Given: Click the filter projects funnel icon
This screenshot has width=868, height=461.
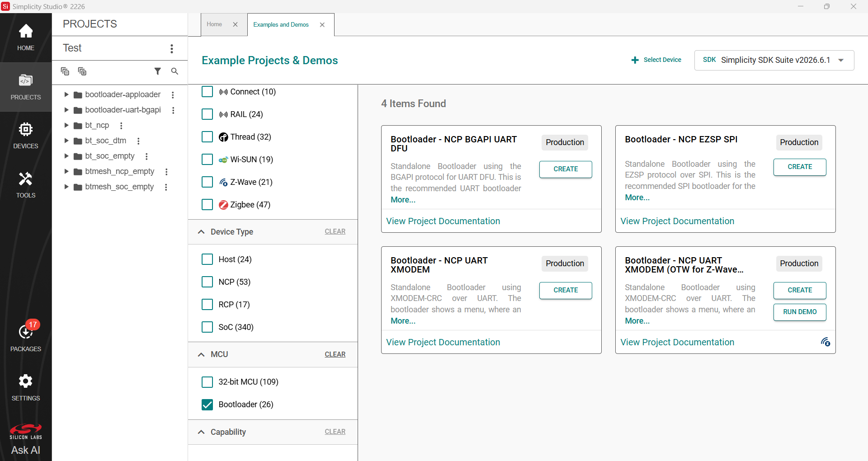Looking at the screenshot, I should pyautogui.click(x=157, y=71).
